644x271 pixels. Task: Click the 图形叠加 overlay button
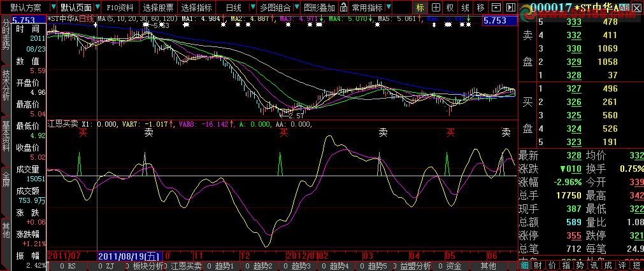pos(319,8)
